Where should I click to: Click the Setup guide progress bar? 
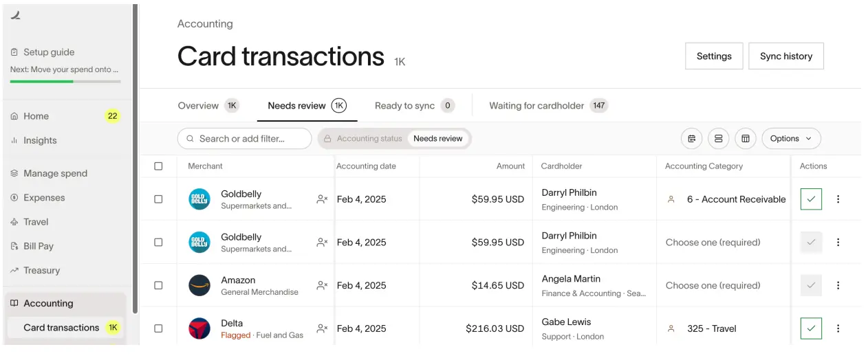click(65, 81)
